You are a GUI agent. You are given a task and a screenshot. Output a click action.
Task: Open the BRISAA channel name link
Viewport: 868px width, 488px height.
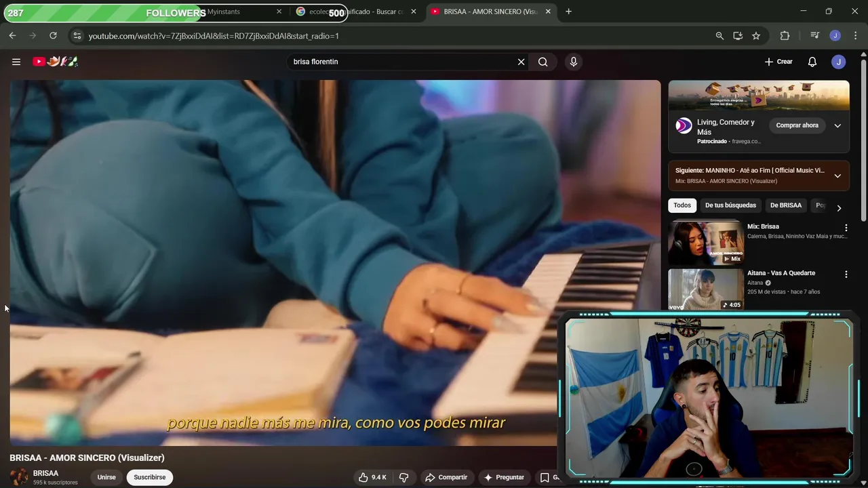coord(46,473)
